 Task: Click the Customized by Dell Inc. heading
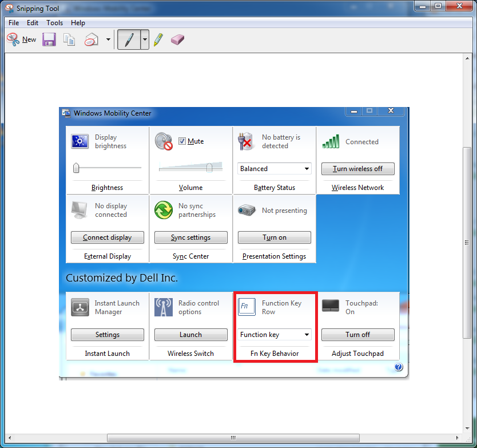(122, 278)
